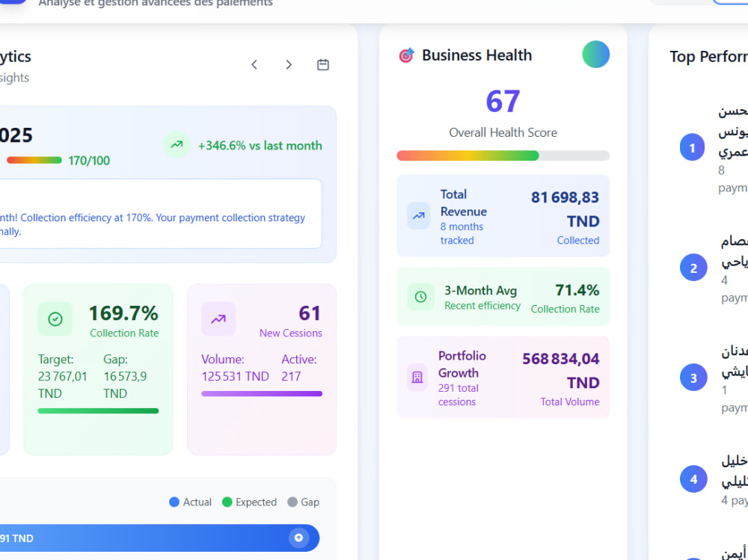Click the 8 months tracked text
Image resolution: width=748 pixels, height=560 pixels.
(x=462, y=233)
